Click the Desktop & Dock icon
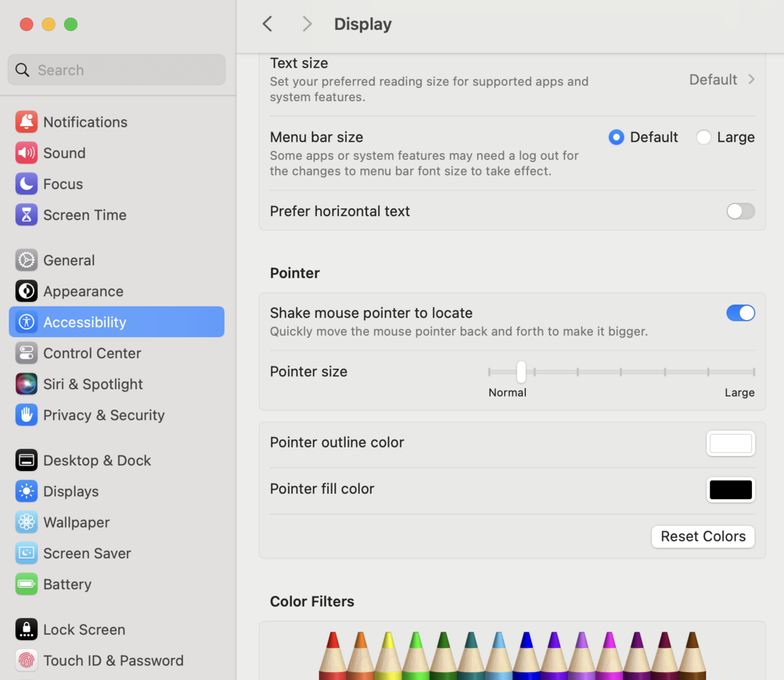 26,461
